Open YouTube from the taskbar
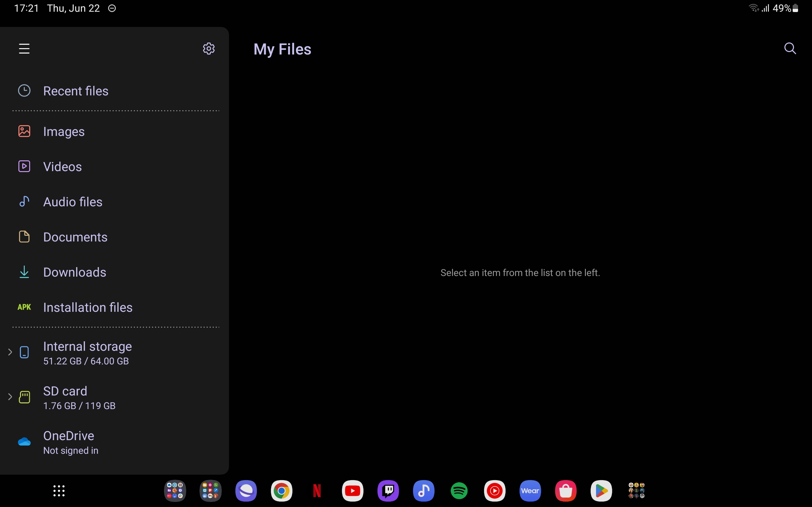This screenshot has height=507, width=812. (x=352, y=491)
